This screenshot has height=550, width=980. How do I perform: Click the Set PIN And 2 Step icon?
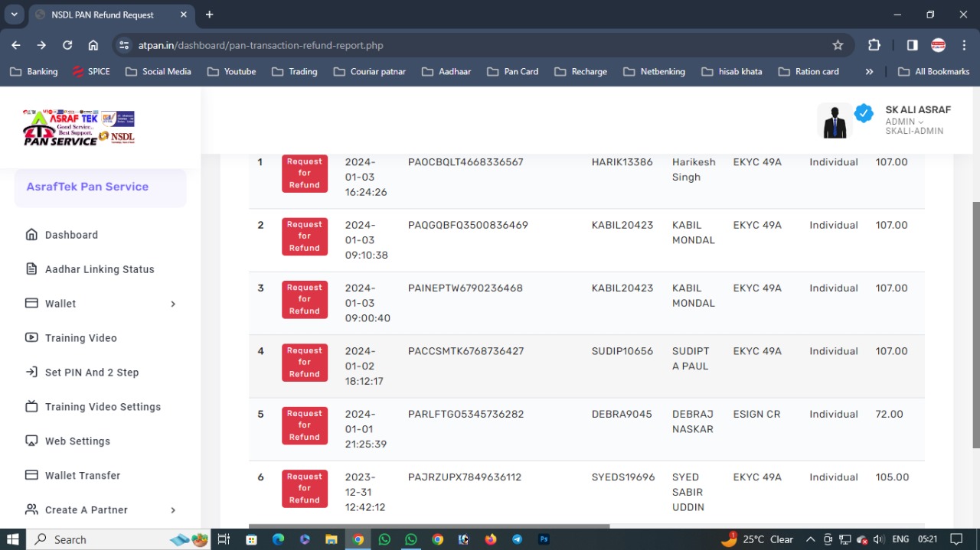click(x=31, y=373)
